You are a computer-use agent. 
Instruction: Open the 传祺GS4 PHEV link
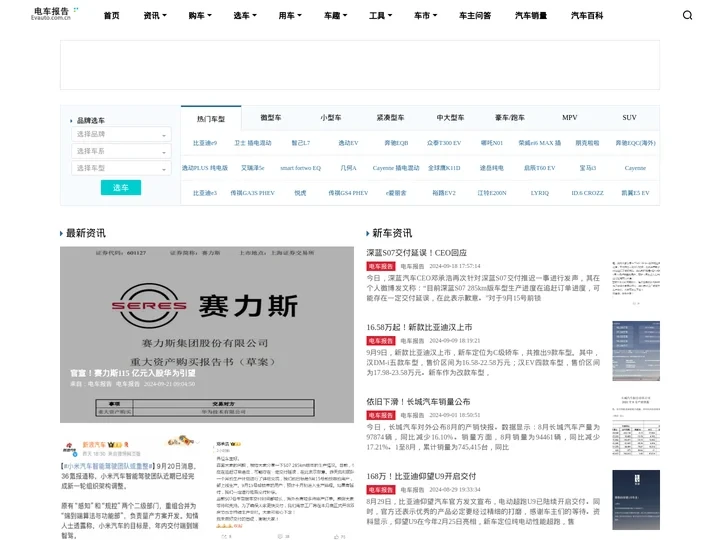tap(348, 193)
